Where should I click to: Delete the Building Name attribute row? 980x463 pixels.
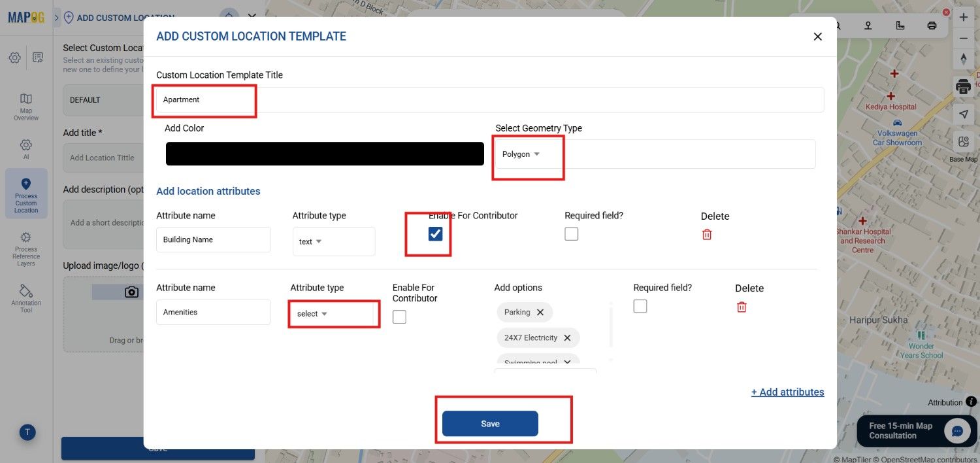pyautogui.click(x=707, y=234)
